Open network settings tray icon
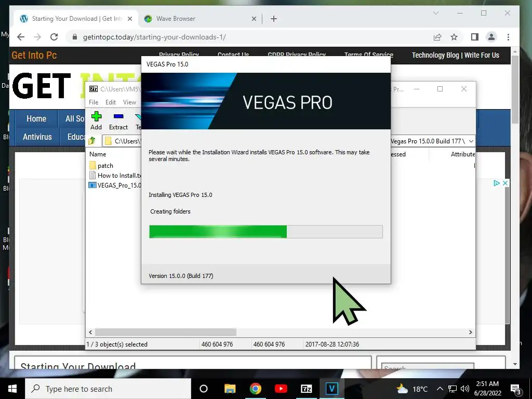The image size is (532, 399). (453, 389)
